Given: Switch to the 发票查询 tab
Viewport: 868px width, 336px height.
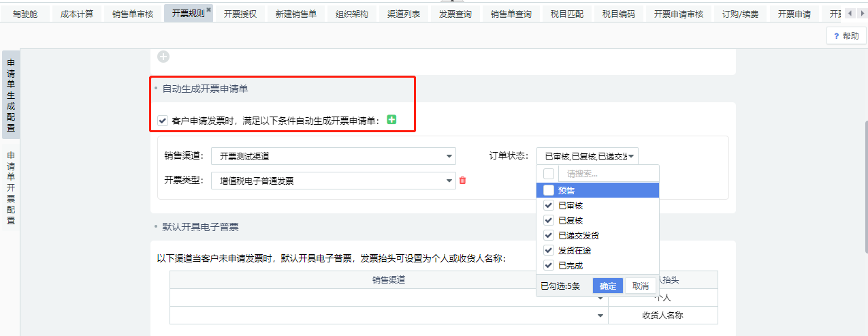Looking at the screenshot, I should pos(455,14).
